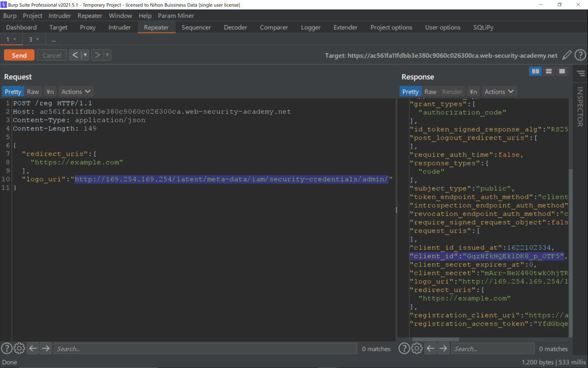588x368 pixels.
Task: Go forward to next request in history
Action: point(97,55)
